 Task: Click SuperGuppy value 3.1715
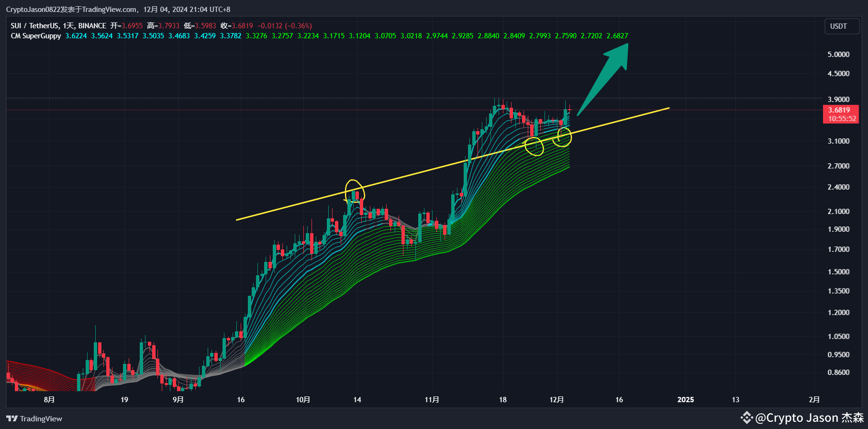tap(334, 36)
